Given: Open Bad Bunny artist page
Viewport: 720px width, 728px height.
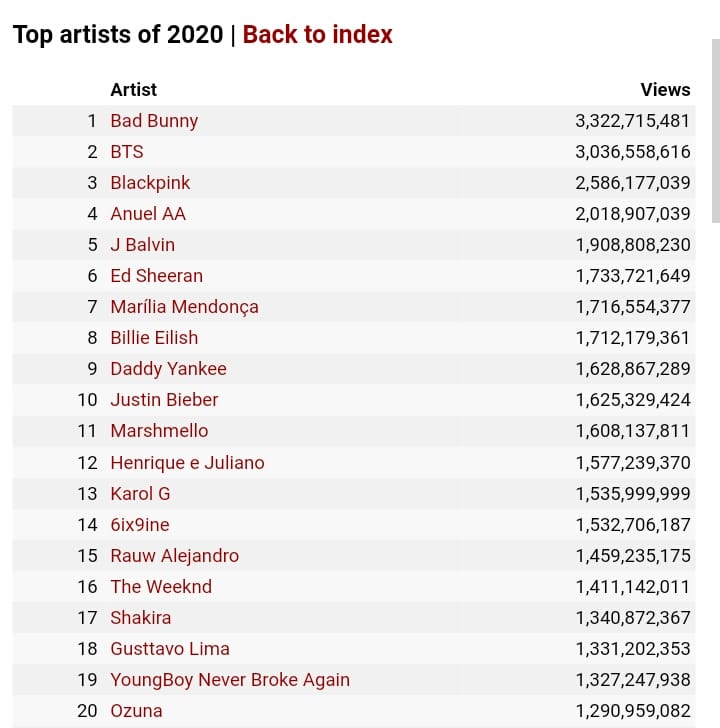Looking at the screenshot, I should 154,121.
